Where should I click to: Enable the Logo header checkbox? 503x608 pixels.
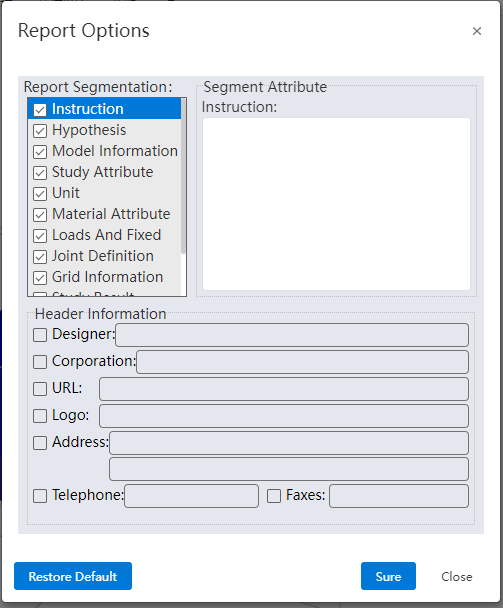[40, 416]
